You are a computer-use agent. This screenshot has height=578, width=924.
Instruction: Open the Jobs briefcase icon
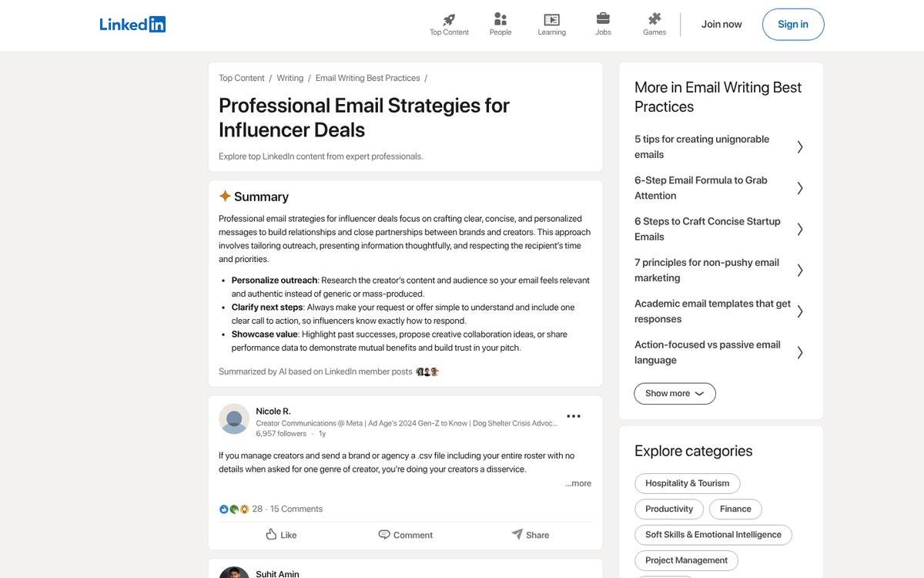[603, 19]
